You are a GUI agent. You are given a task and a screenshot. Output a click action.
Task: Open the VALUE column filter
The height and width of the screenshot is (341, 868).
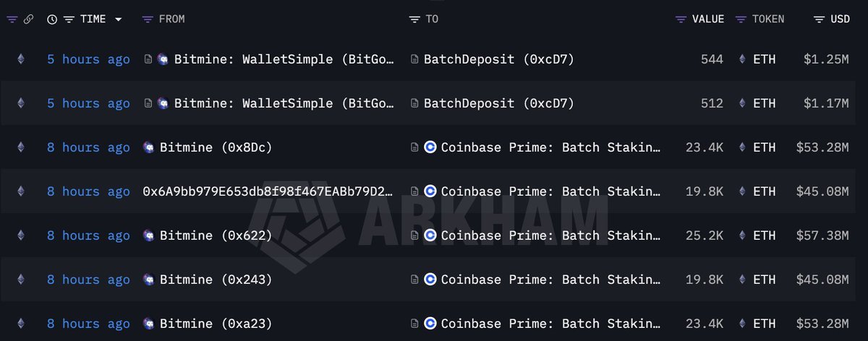click(681, 20)
